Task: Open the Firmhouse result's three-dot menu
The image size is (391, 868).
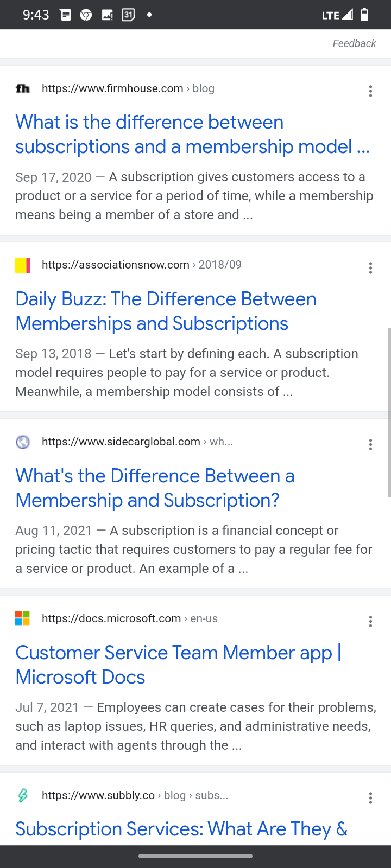Action: (x=370, y=91)
